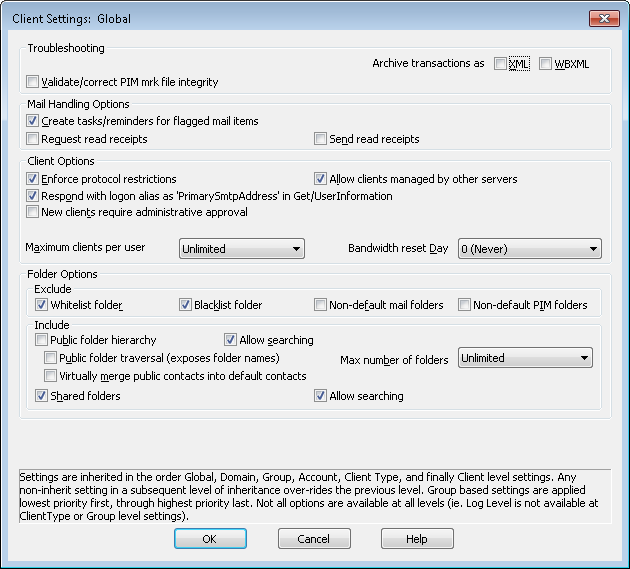Viewport: 630px width, 569px height.
Task: Open the Max number of folders dropdown
Action: 525,358
